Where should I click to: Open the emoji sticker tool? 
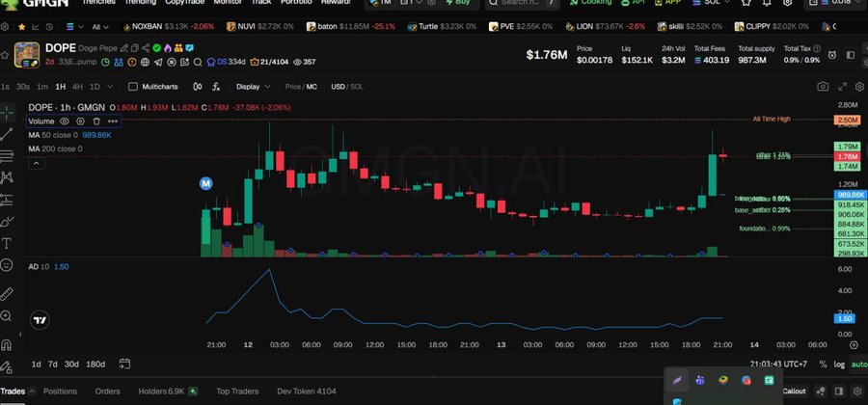pyautogui.click(x=7, y=265)
